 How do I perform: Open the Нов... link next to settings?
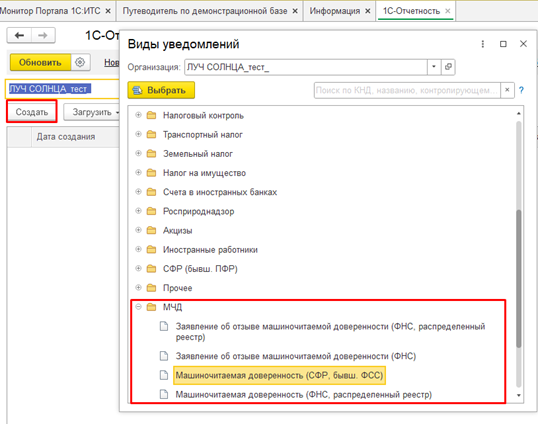[112, 62]
